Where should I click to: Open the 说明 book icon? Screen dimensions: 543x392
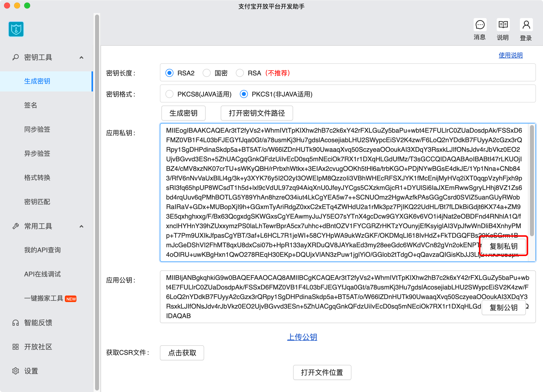coord(503,25)
